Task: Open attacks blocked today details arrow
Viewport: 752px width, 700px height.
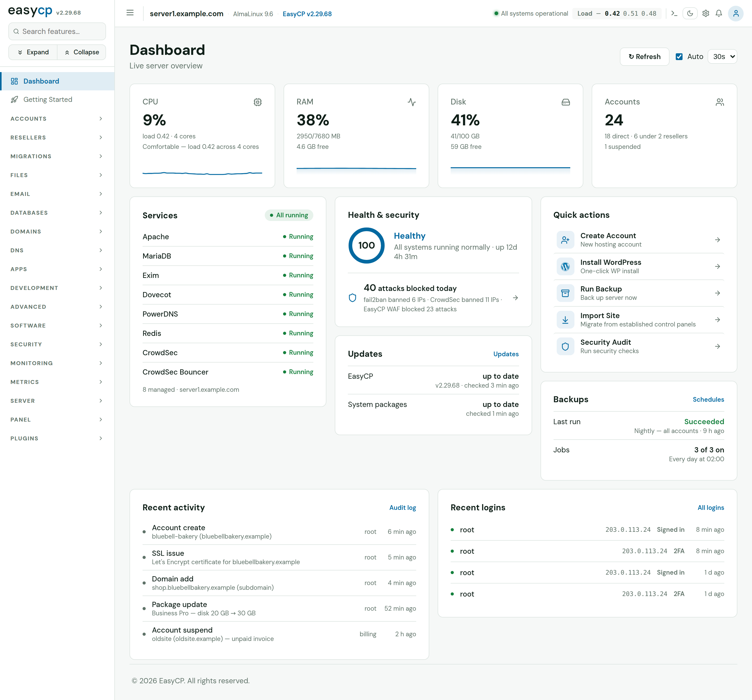Action: pyautogui.click(x=515, y=298)
